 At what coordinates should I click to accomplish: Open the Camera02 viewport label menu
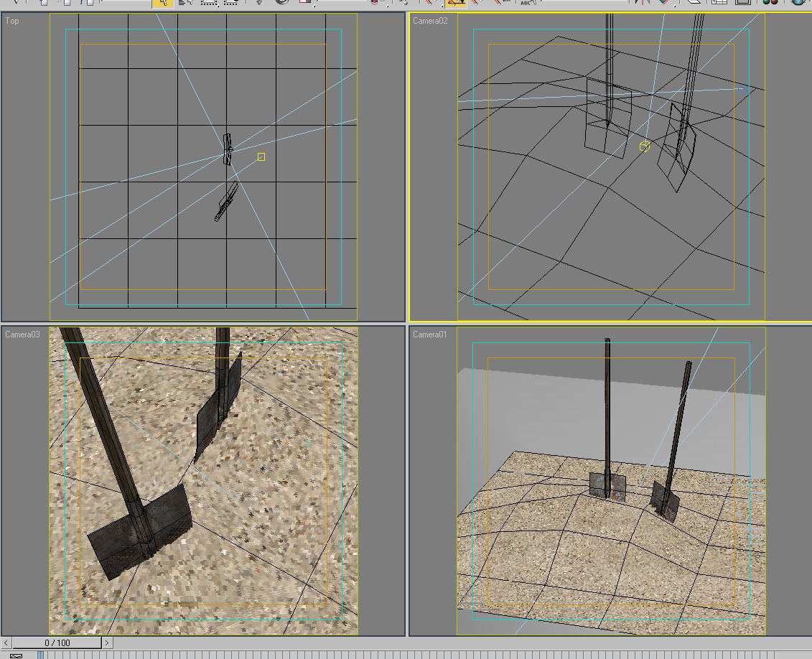[430, 21]
